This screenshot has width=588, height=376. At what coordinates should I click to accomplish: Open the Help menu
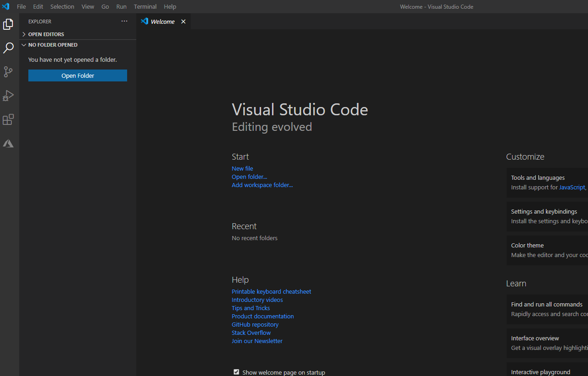pyautogui.click(x=170, y=6)
